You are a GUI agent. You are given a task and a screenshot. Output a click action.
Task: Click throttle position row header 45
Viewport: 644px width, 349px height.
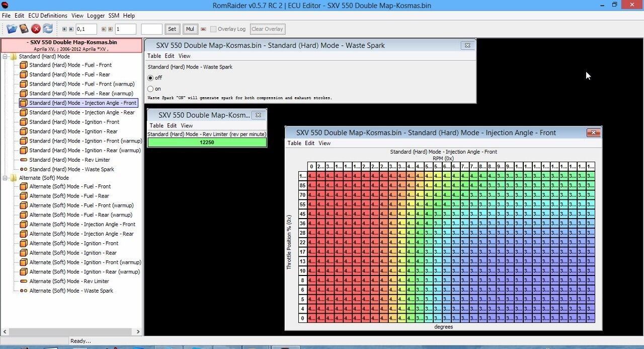tap(303, 214)
